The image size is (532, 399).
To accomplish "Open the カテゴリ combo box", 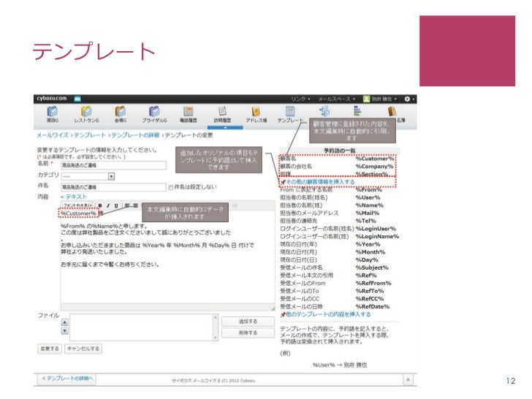I will [88, 176].
